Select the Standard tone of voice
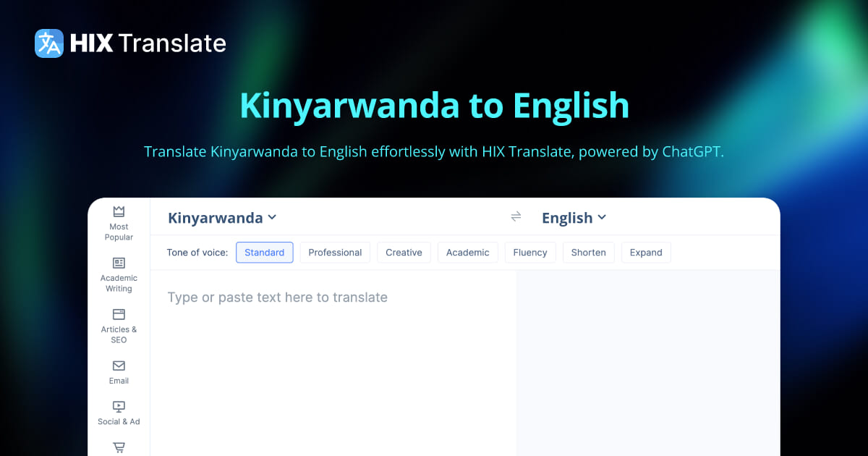Image resolution: width=868 pixels, height=456 pixels. pos(265,253)
